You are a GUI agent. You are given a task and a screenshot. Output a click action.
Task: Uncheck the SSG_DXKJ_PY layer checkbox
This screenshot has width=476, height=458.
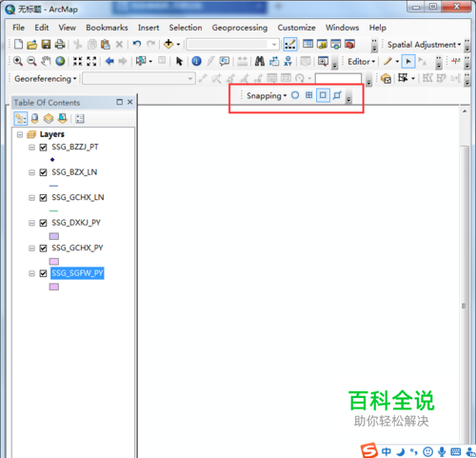tap(43, 223)
